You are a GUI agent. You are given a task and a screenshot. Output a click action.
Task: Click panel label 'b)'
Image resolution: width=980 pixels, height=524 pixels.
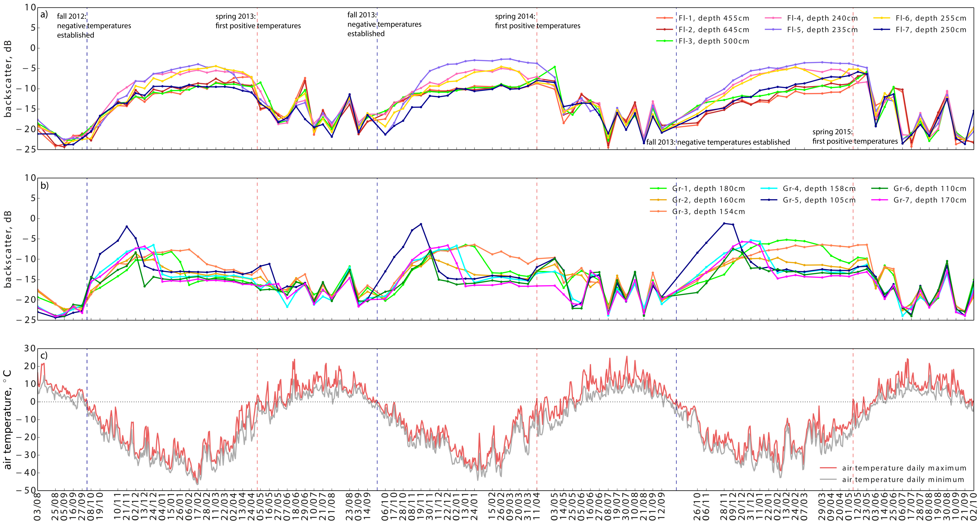point(45,186)
